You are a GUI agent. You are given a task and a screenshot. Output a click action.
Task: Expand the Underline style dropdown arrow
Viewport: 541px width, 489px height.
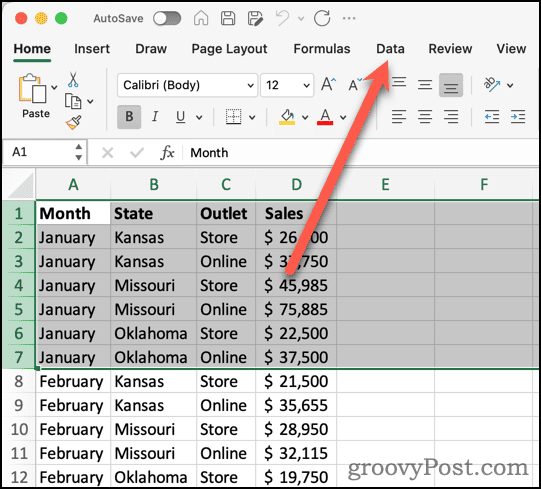(199, 118)
